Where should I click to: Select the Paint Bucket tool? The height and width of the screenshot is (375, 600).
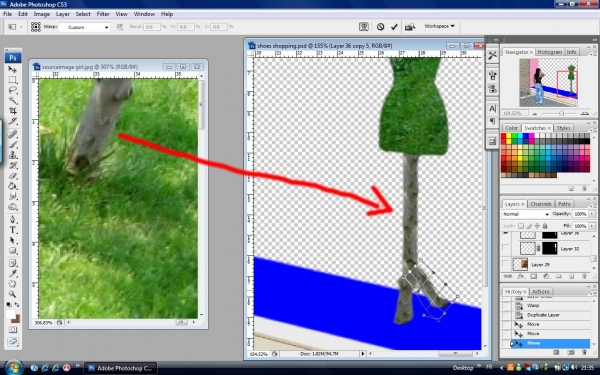[13, 186]
